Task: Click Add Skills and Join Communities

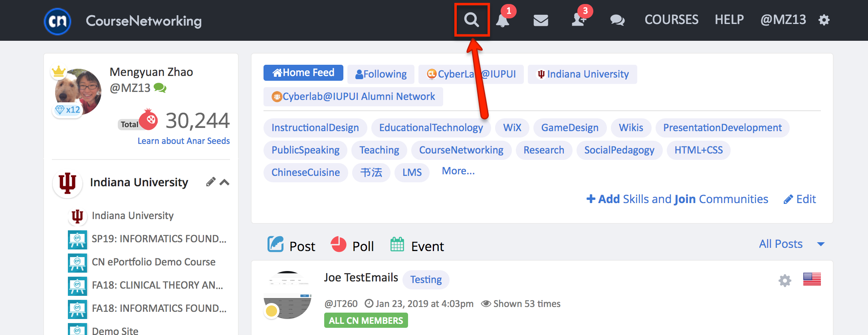Action: tap(677, 199)
